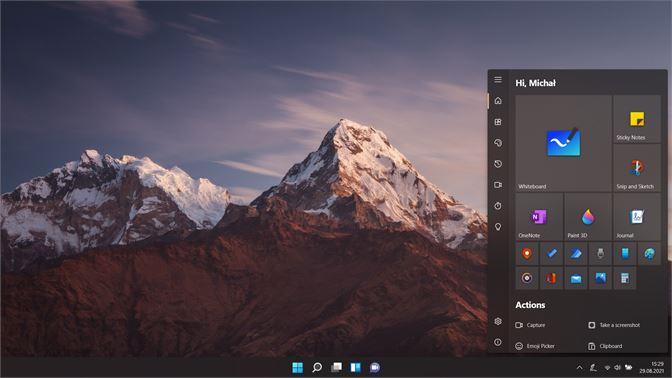Click the pen workspace tray icon
Viewport: 672px width, 378px height.
593,367
